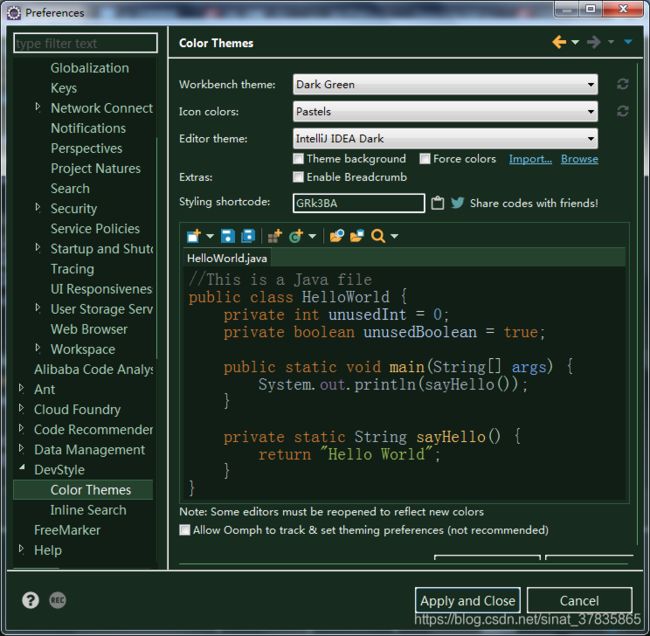Open the New Java Class dropdown arrow
The width and height of the screenshot is (650, 636).
(x=312, y=236)
